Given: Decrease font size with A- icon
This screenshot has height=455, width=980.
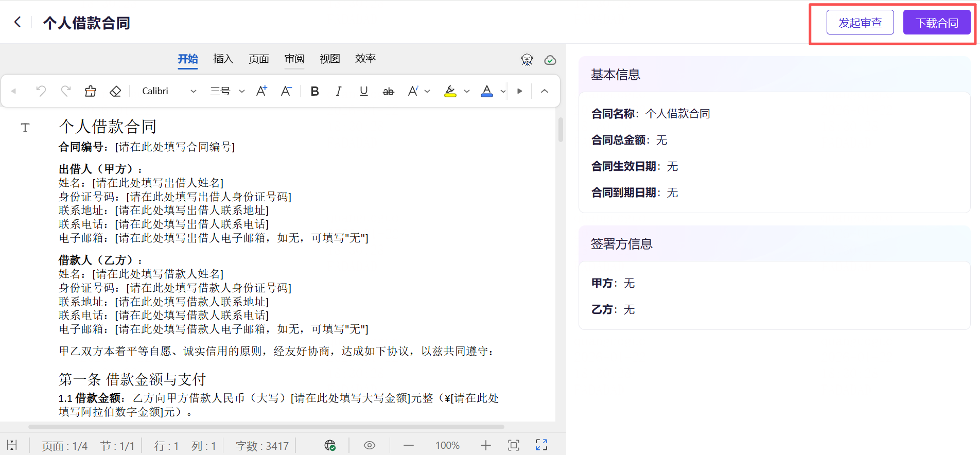Looking at the screenshot, I should coord(286,91).
